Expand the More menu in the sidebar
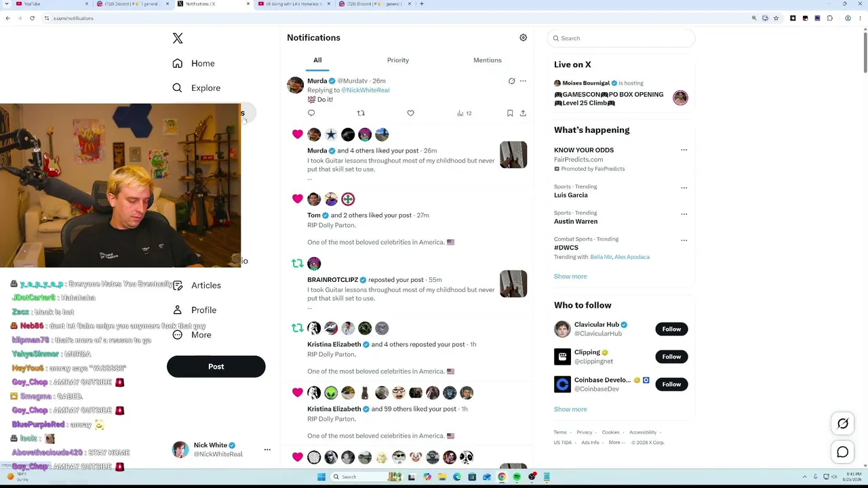The height and width of the screenshot is (488, 868). 192,335
